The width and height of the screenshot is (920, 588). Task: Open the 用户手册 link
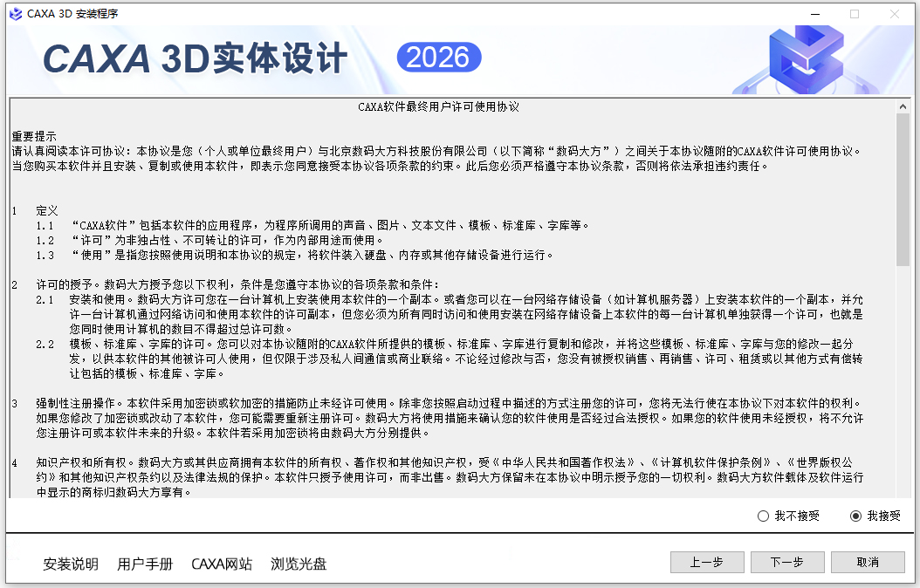145,564
